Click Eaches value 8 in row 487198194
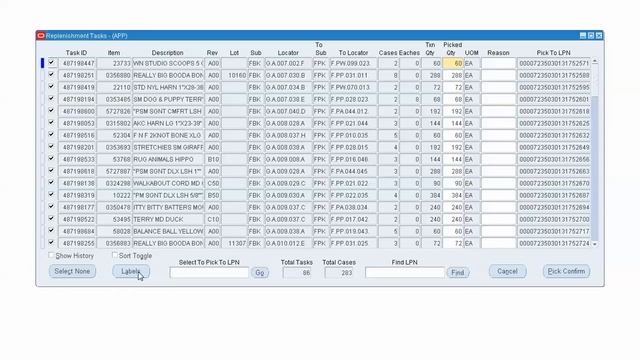 410,100
